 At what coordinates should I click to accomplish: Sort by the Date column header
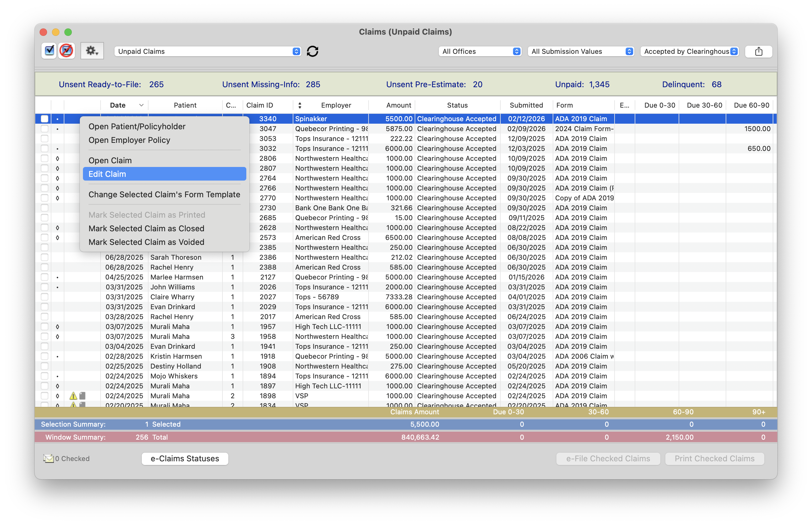click(118, 105)
